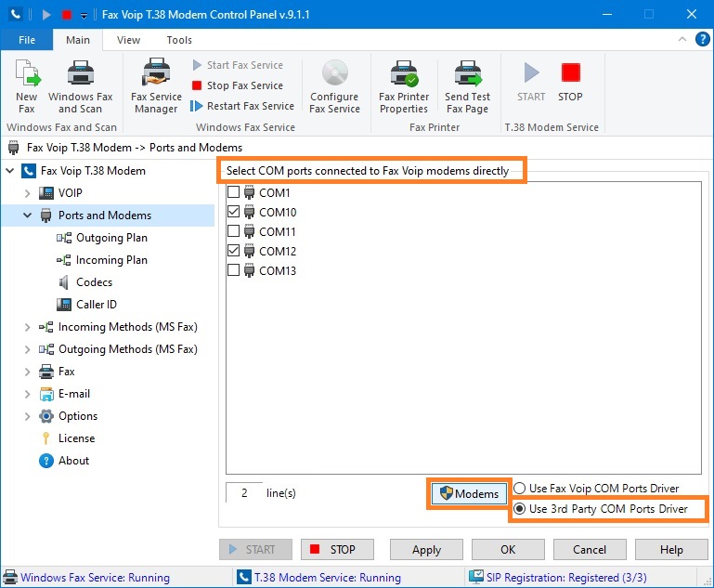This screenshot has height=588, width=714.
Task: Click the E-mail tree icon
Action: [x=46, y=394]
